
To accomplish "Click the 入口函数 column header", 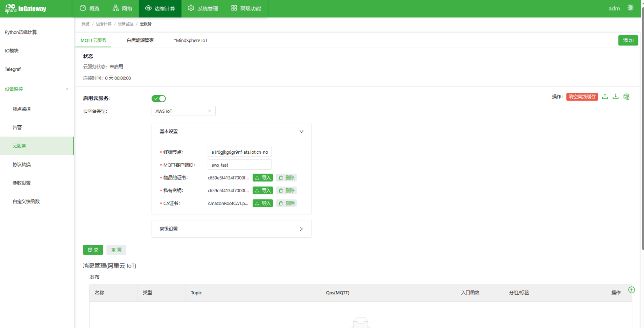I will click(480, 293).
